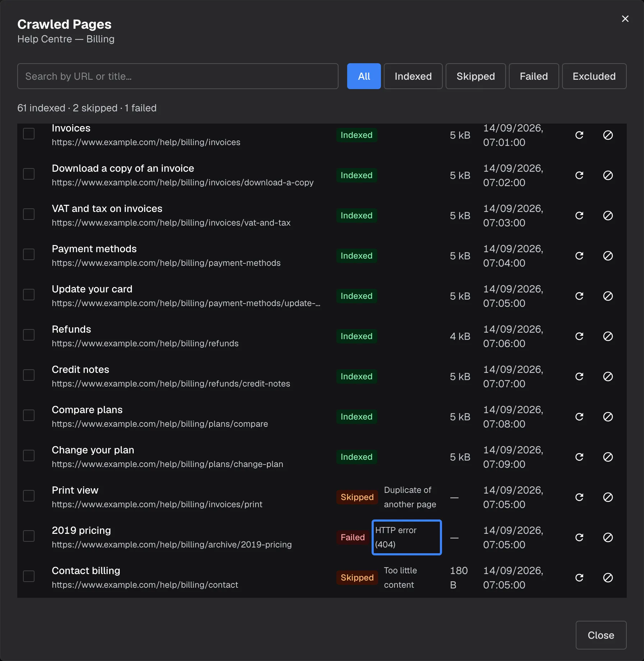Click the Update your card title

coord(92,289)
